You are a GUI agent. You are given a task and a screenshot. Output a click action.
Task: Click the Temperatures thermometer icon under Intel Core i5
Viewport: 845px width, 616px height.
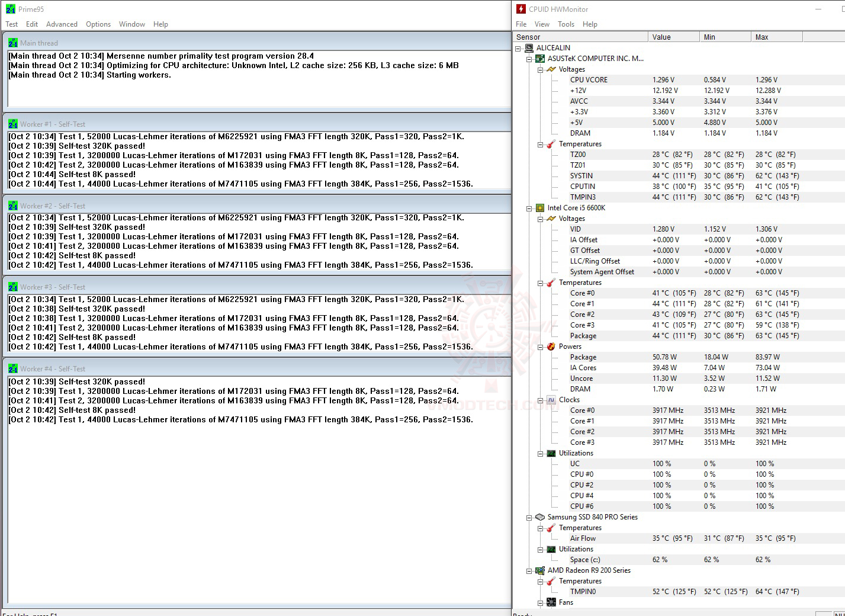tap(551, 283)
